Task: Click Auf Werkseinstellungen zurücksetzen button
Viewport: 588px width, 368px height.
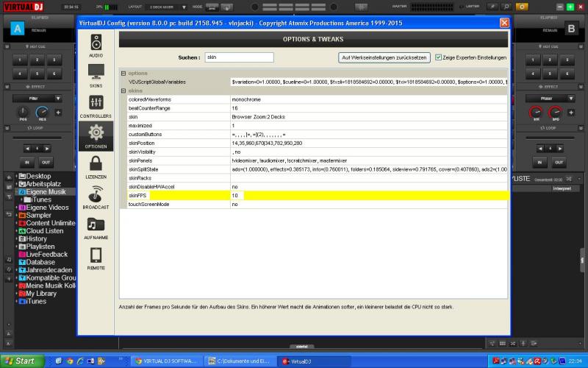Action: (x=384, y=57)
